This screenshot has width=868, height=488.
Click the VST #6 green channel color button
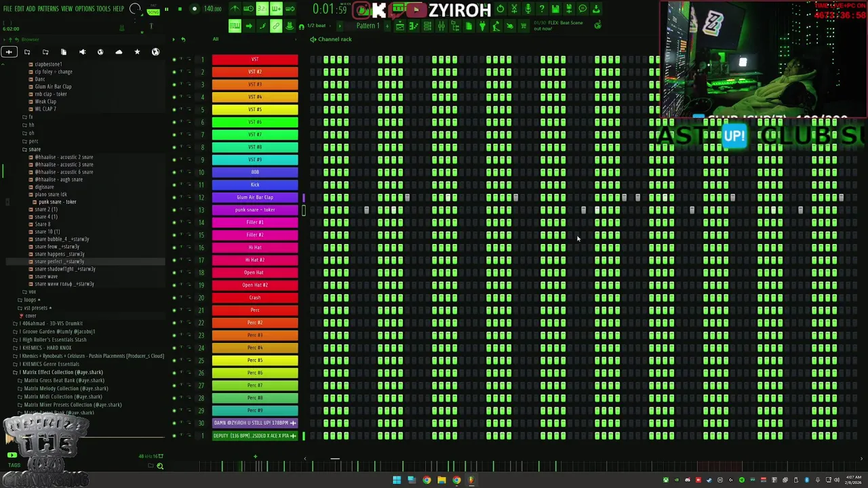(x=255, y=122)
